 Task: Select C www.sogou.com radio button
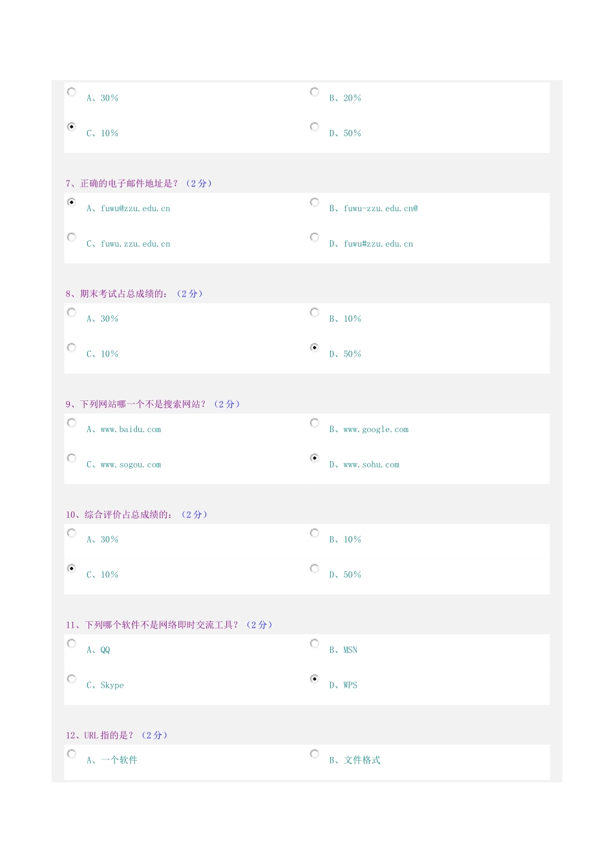(x=72, y=458)
